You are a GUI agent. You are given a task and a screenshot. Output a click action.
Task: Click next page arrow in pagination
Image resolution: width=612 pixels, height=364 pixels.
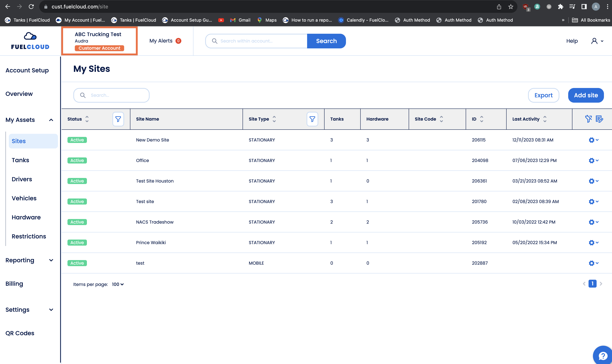click(x=601, y=284)
